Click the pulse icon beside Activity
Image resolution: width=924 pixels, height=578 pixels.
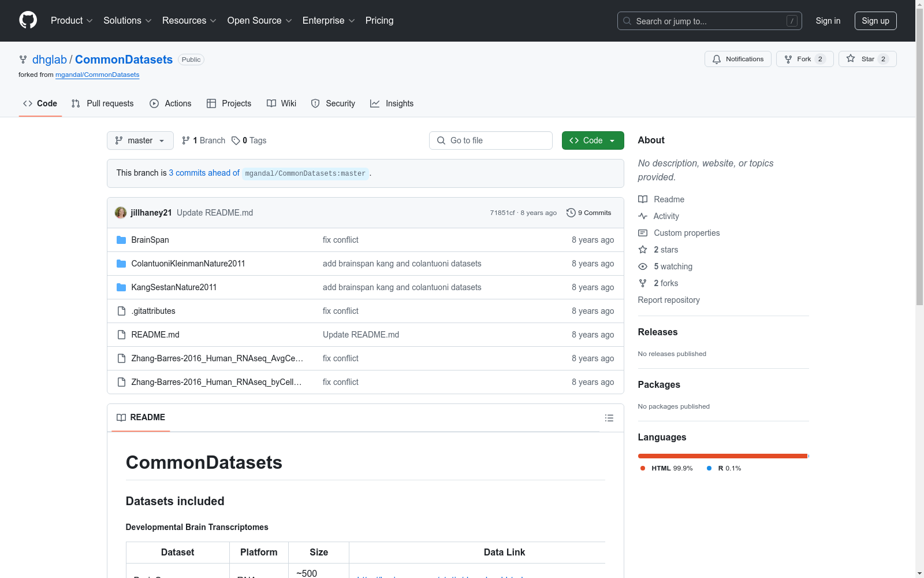pos(643,216)
